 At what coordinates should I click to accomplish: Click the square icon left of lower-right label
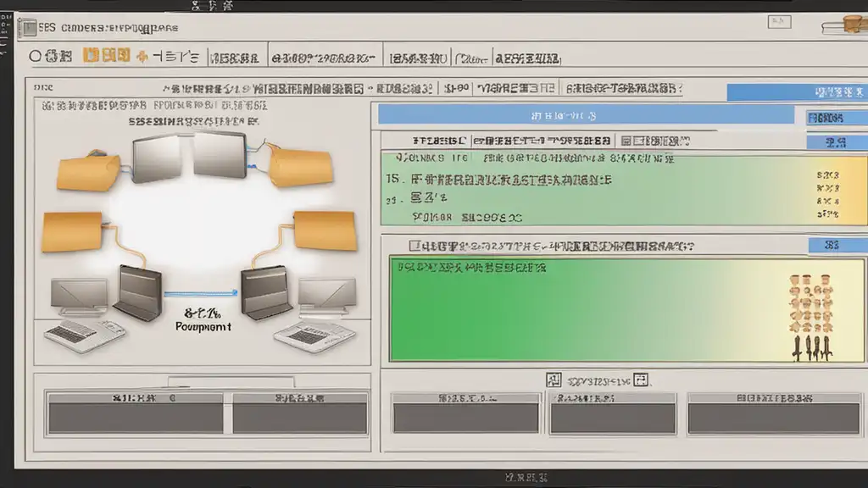coord(554,380)
